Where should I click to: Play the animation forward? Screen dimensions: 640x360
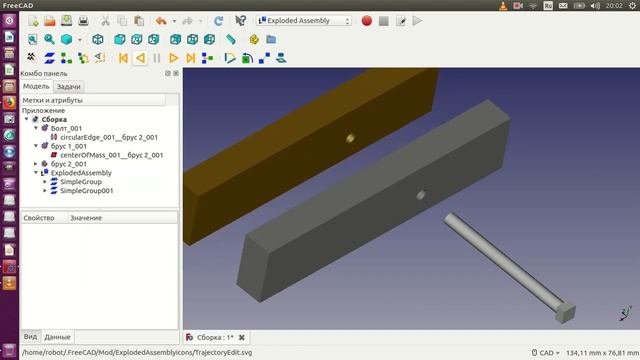point(173,58)
